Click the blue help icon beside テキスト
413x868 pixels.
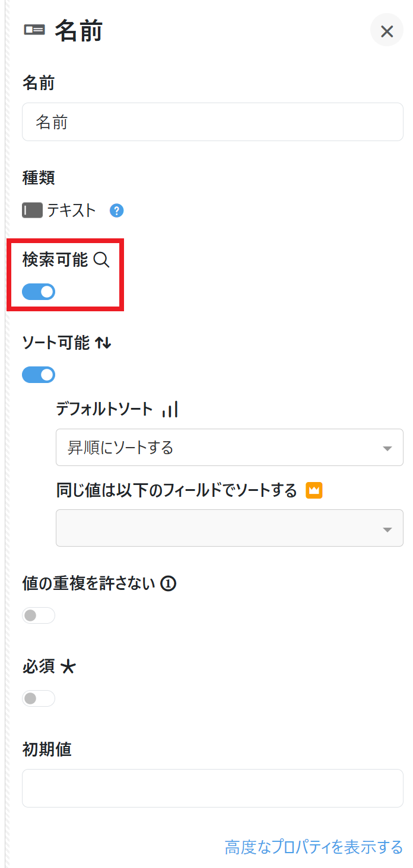coord(117,210)
